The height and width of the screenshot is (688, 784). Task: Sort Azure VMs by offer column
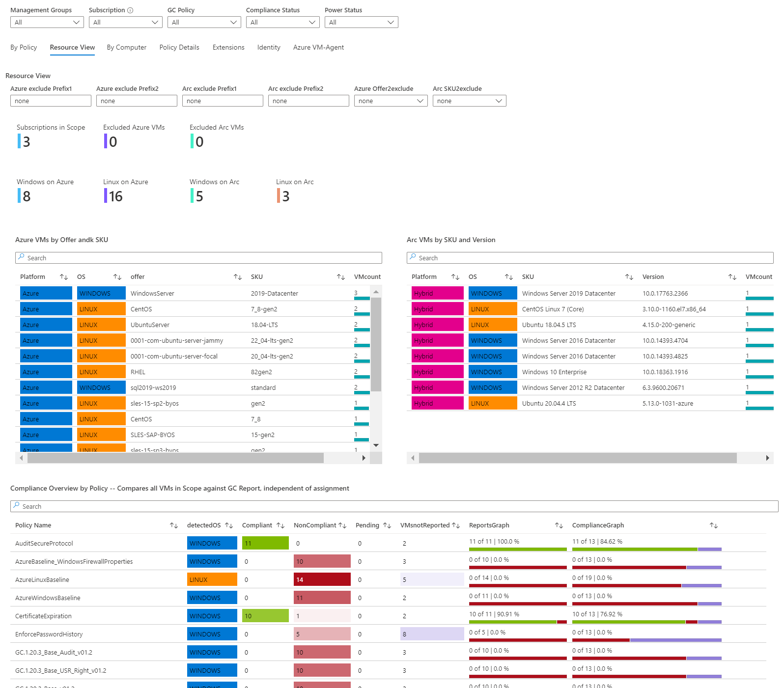coord(238,277)
